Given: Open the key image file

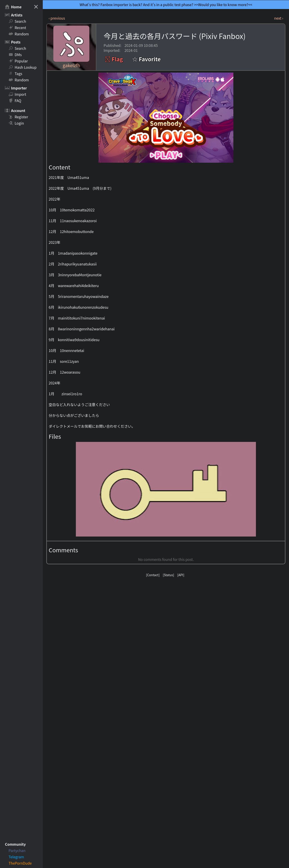Looking at the screenshot, I should [x=166, y=489].
